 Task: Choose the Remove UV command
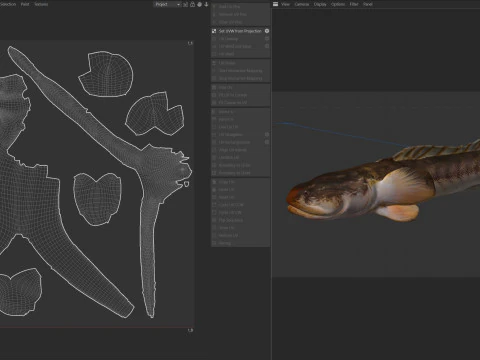(x=228, y=236)
